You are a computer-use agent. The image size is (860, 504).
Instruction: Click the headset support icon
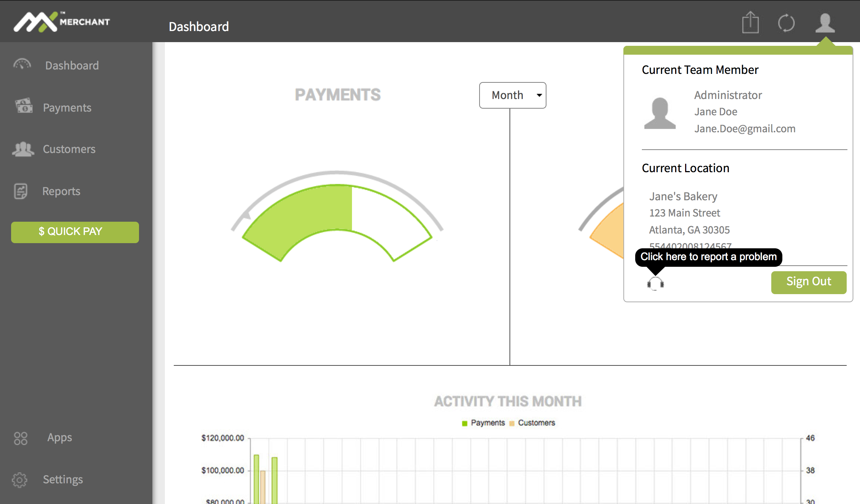coord(655,283)
